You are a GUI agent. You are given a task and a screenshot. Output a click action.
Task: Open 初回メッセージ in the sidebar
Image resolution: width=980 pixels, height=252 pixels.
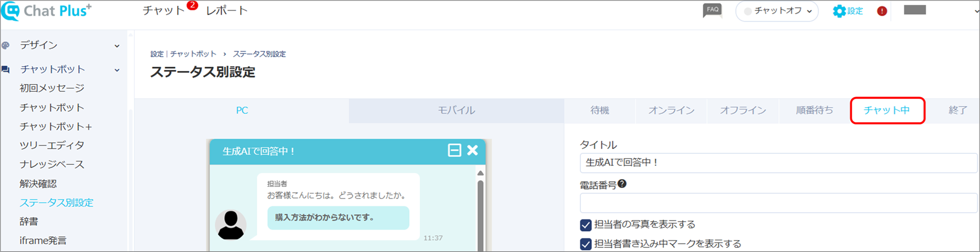pos(52,88)
